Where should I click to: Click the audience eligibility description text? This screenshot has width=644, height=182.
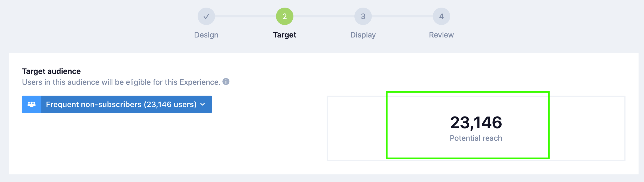coord(121,82)
